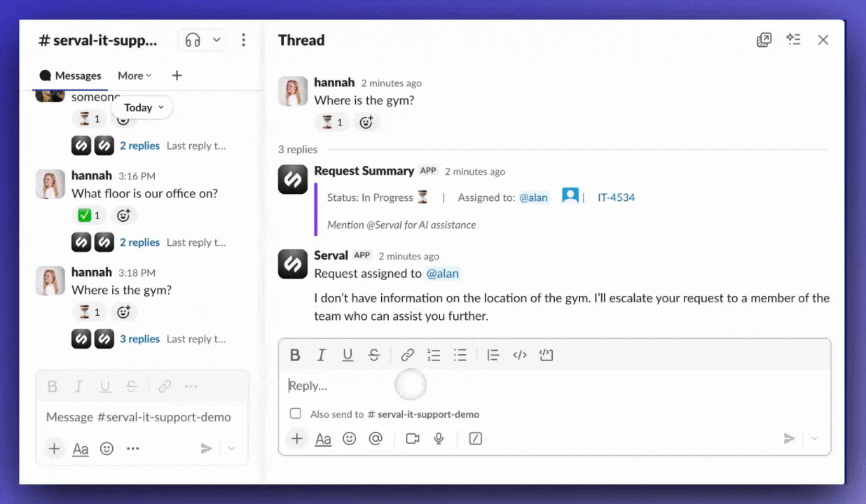866x504 pixels.
Task: Toggle bold formatting in the reply toolbar
Action: pyautogui.click(x=294, y=355)
